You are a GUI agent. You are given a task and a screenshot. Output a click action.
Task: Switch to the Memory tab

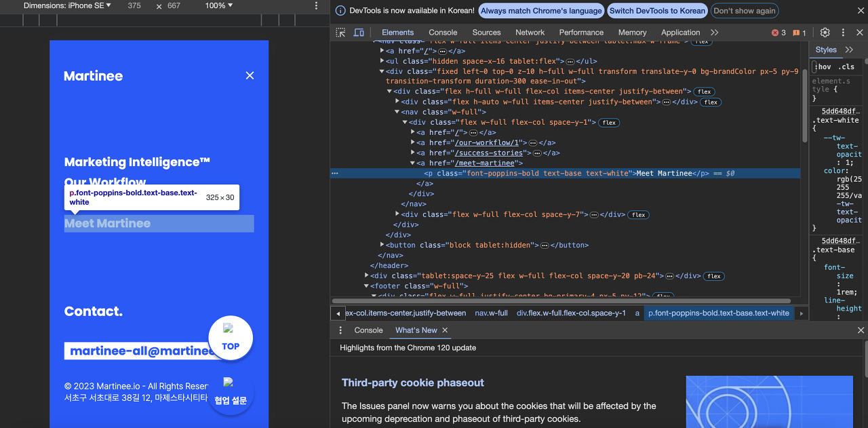pyautogui.click(x=632, y=33)
